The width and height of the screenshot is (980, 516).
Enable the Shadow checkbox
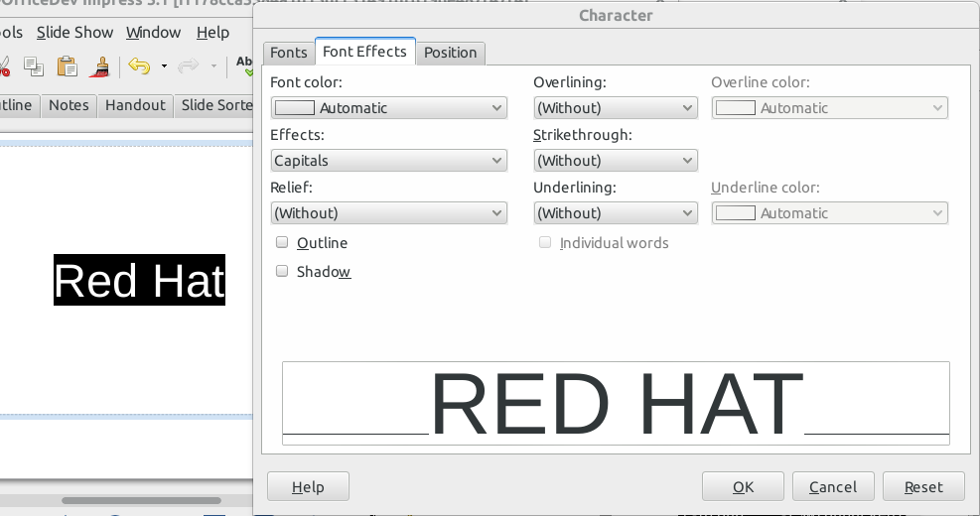click(282, 271)
